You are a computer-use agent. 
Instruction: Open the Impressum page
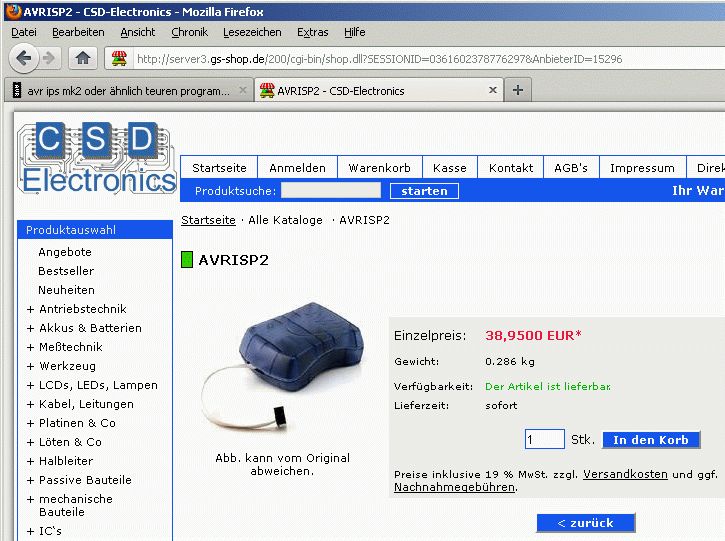(642, 168)
